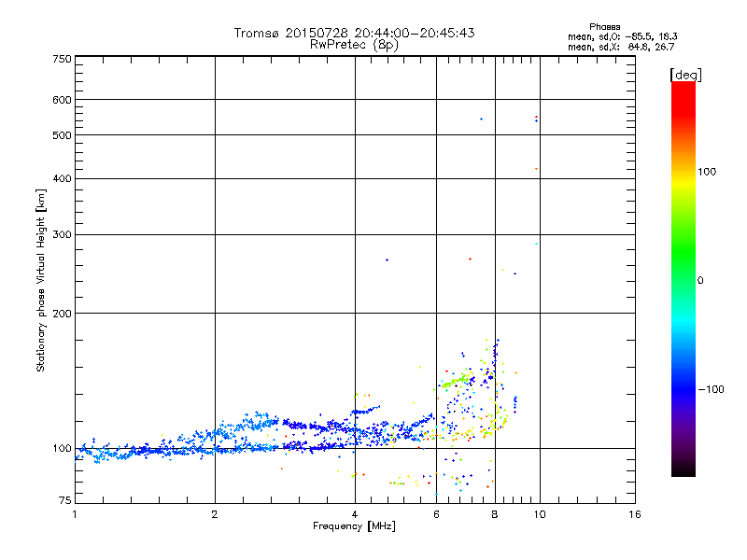The width and height of the screenshot is (747, 560).
Task: Click the y-axis tick label '750'
Action: click(x=62, y=59)
